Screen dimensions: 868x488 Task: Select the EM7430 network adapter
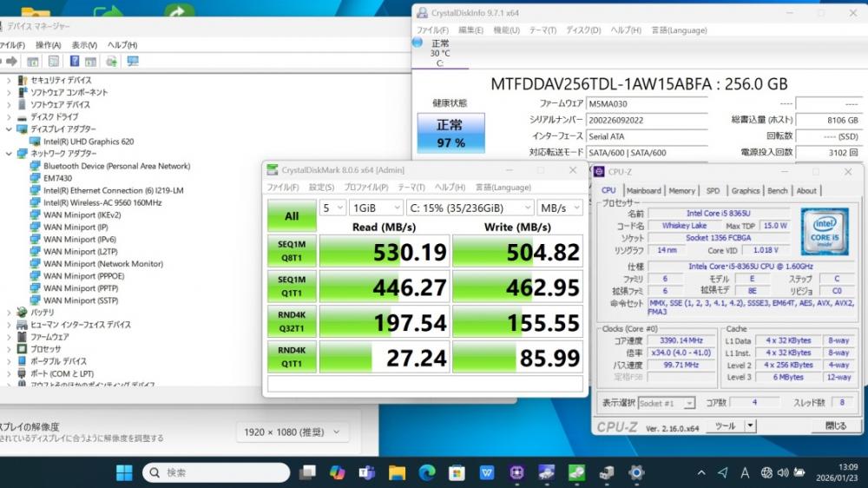click(x=57, y=178)
